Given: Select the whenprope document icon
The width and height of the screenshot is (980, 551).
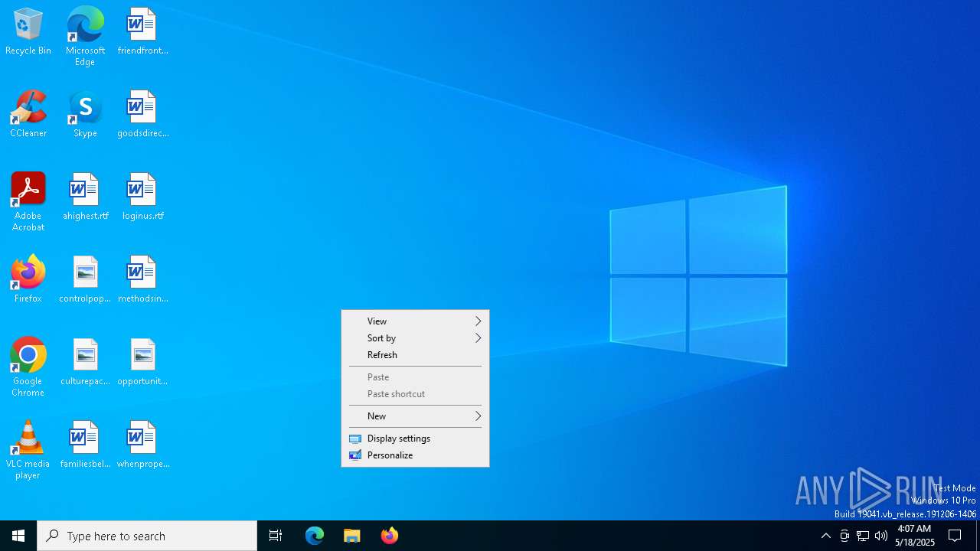Looking at the screenshot, I should point(142,445).
